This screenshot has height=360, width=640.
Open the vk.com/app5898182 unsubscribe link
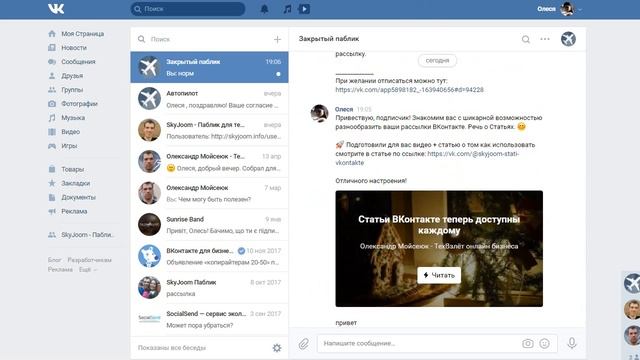pyautogui.click(x=409, y=90)
